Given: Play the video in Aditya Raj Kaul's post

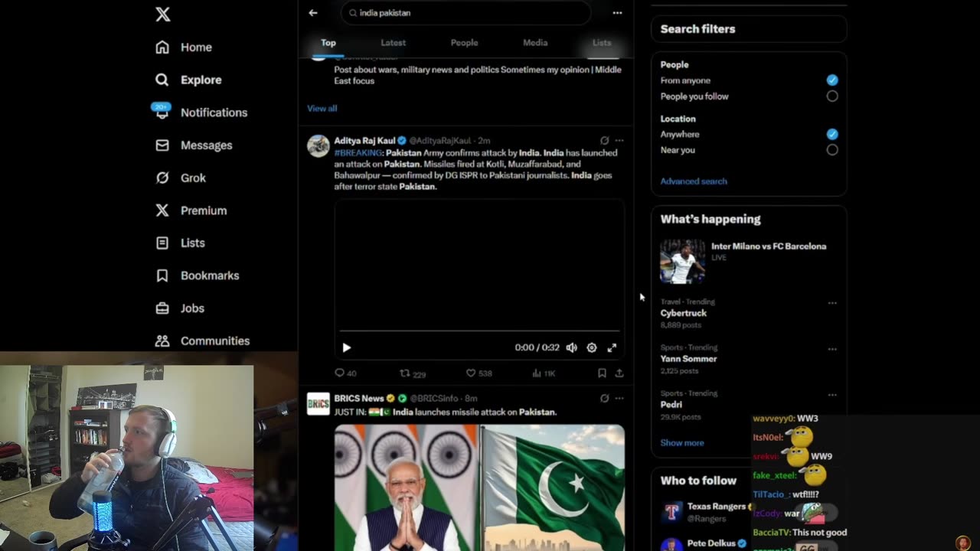Looking at the screenshot, I should tap(346, 347).
